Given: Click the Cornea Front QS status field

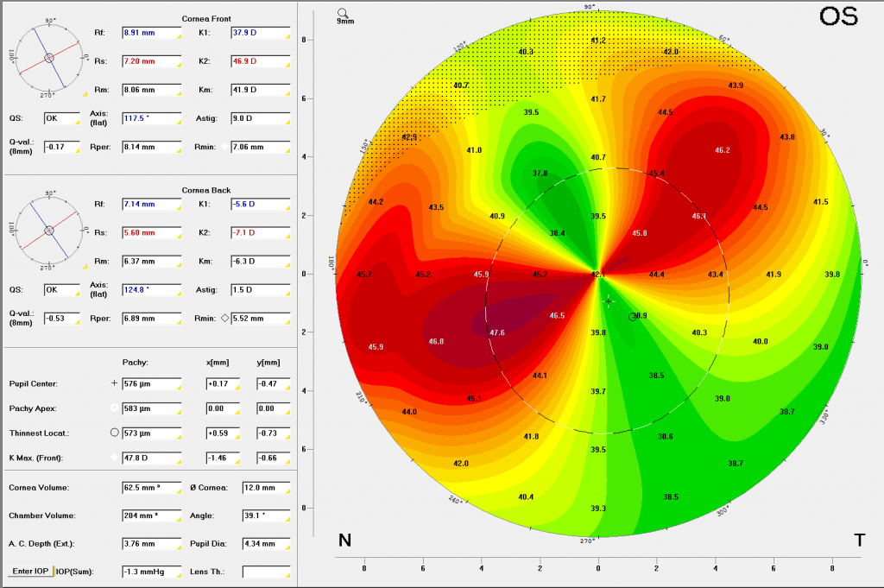Looking at the screenshot, I should click(x=61, y=118).
